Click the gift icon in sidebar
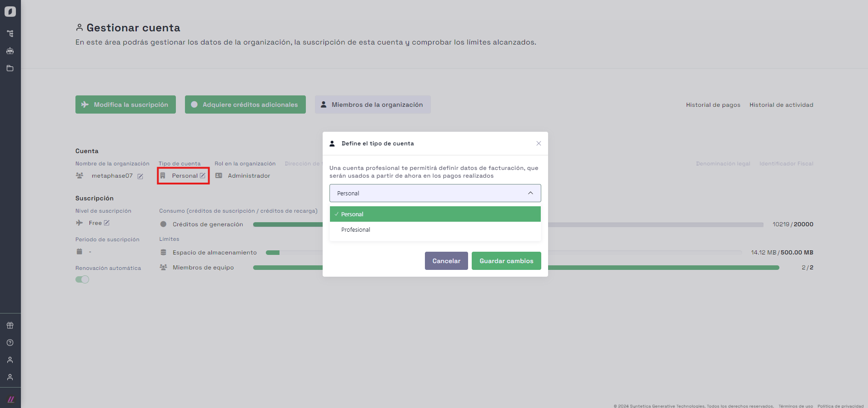868x408 pixels. 10,325
